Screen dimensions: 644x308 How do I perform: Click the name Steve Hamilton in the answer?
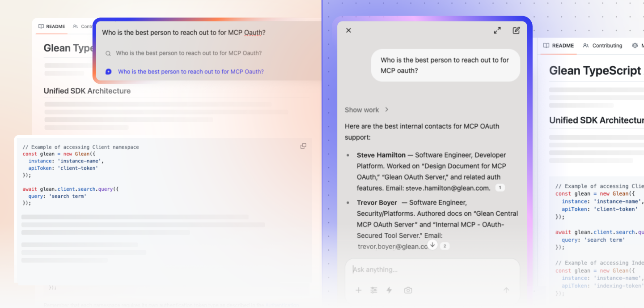pos(381,155)
